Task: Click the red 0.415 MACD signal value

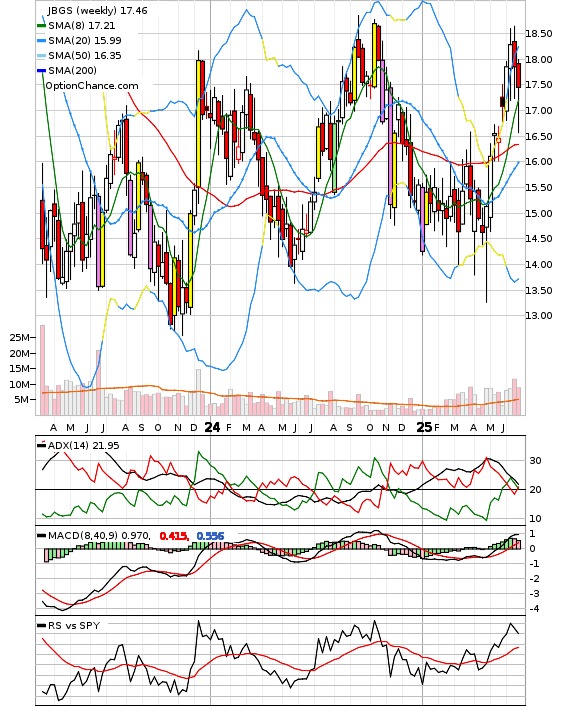Action: point(174,536)
